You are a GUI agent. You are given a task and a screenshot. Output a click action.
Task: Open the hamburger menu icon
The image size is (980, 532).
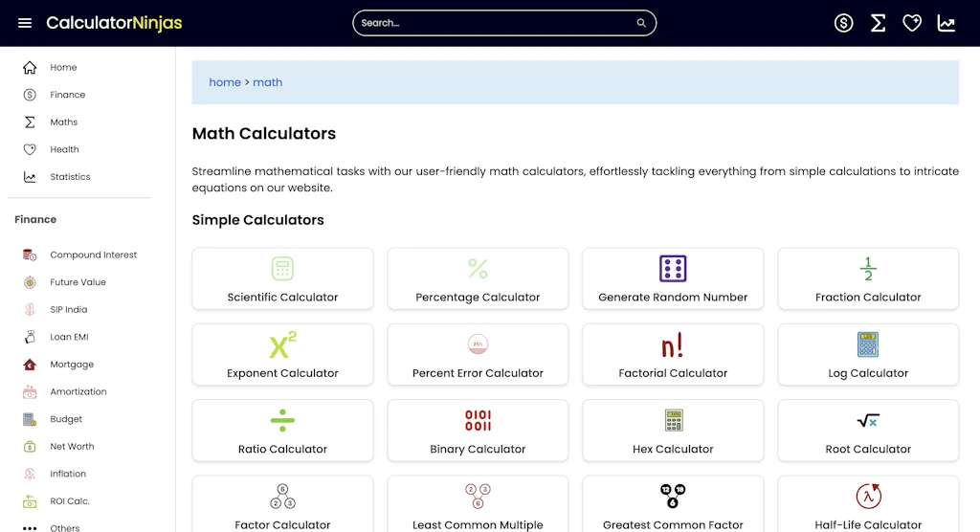(x=25, y=23)
